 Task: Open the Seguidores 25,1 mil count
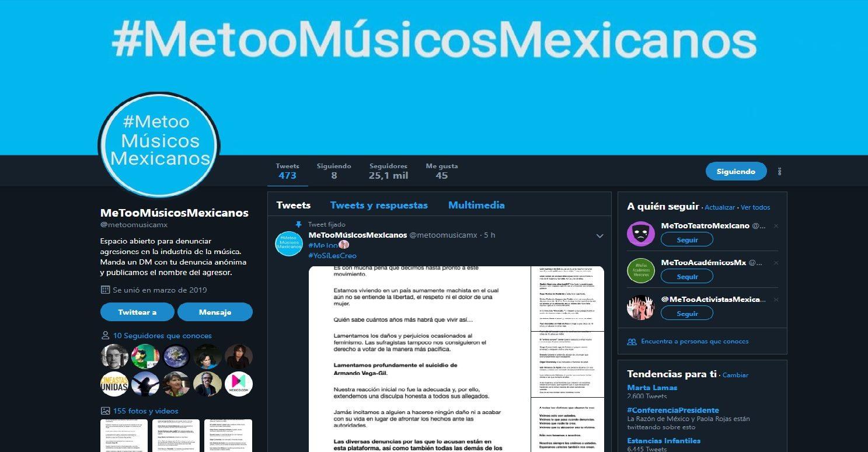[x=388, y=171]
